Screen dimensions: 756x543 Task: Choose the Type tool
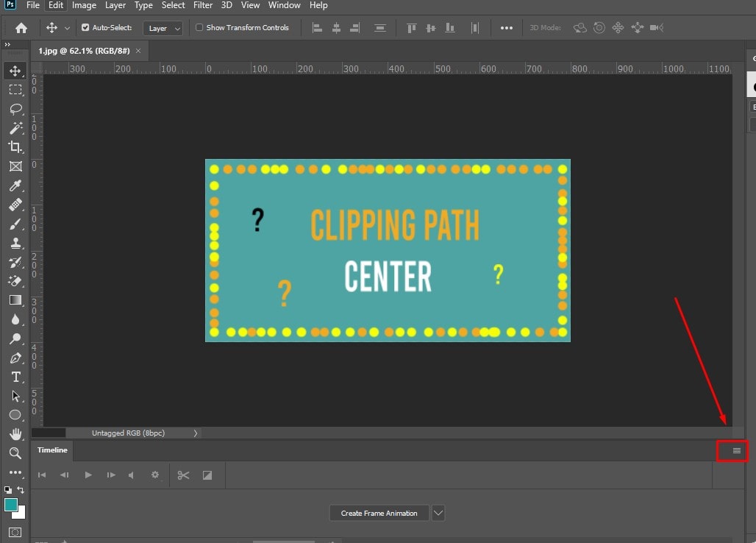tap(15, 377)
